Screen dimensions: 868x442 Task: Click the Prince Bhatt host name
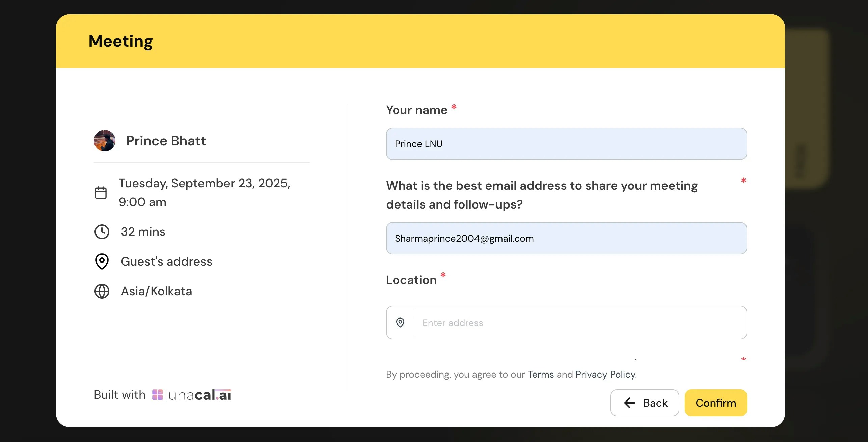166,141
